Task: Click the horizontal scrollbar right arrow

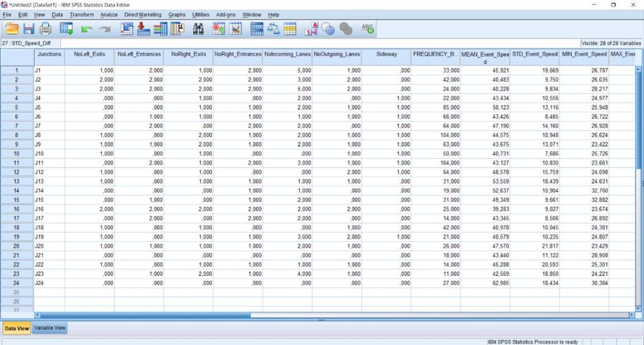Action: [x=631, y=315]
